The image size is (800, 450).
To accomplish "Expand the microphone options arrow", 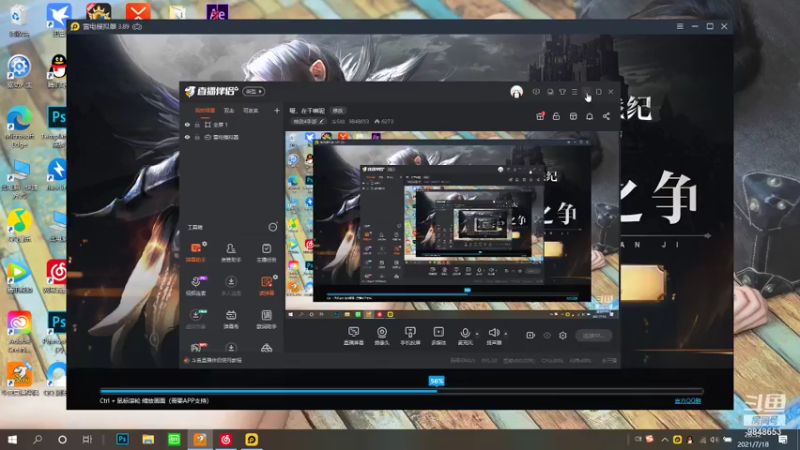I will 477,334.
